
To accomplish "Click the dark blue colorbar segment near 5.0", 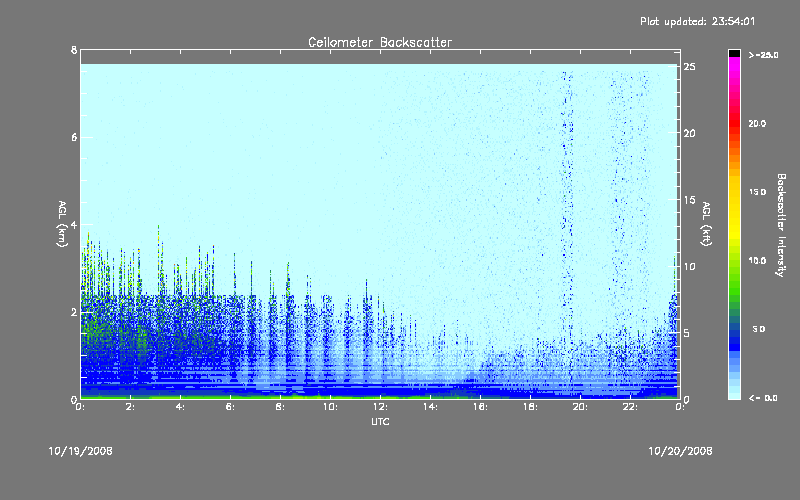I will (734, 332).
